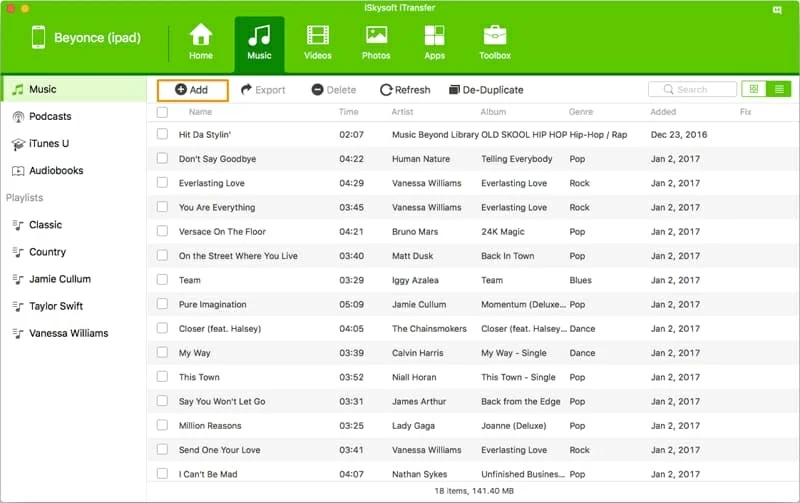
Task: Open the Toolbox section
Action: coord(494,42)
